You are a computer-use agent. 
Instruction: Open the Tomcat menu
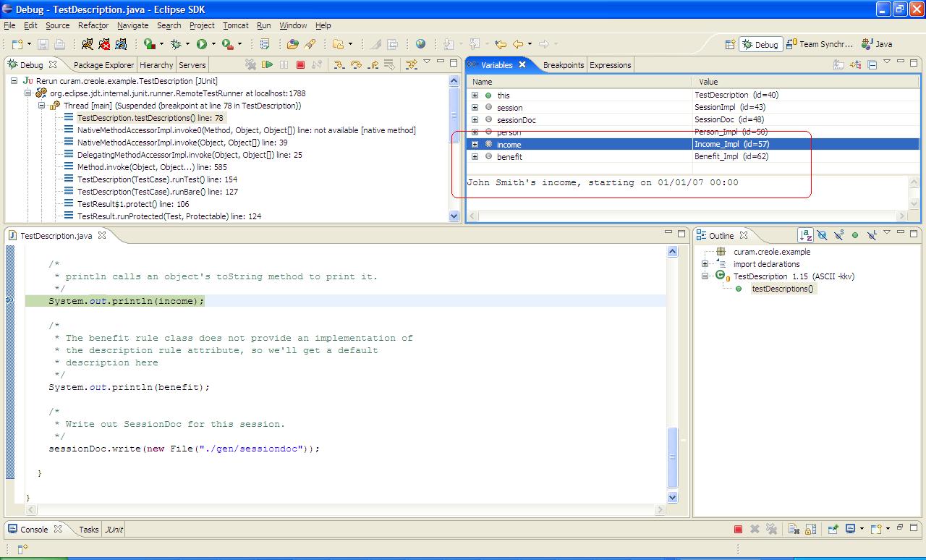(236, 25)
